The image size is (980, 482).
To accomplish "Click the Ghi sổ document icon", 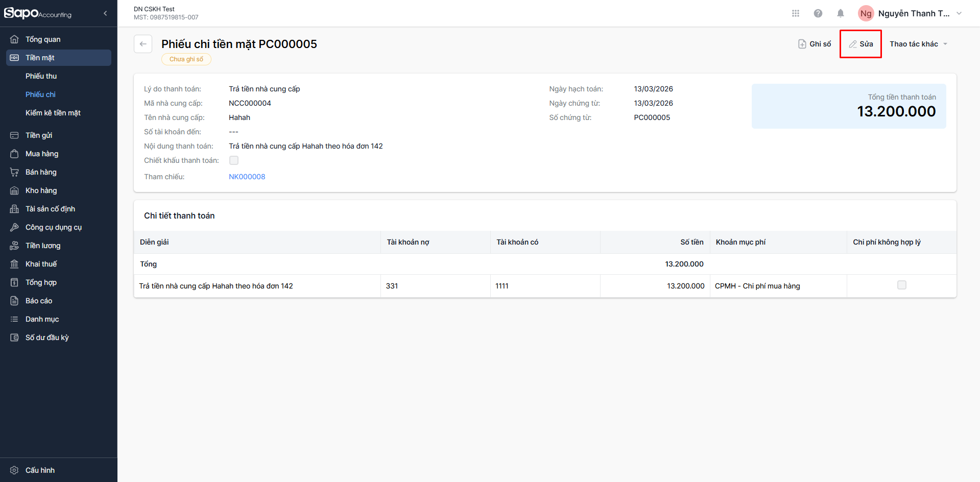I will [x=802, y=44].
